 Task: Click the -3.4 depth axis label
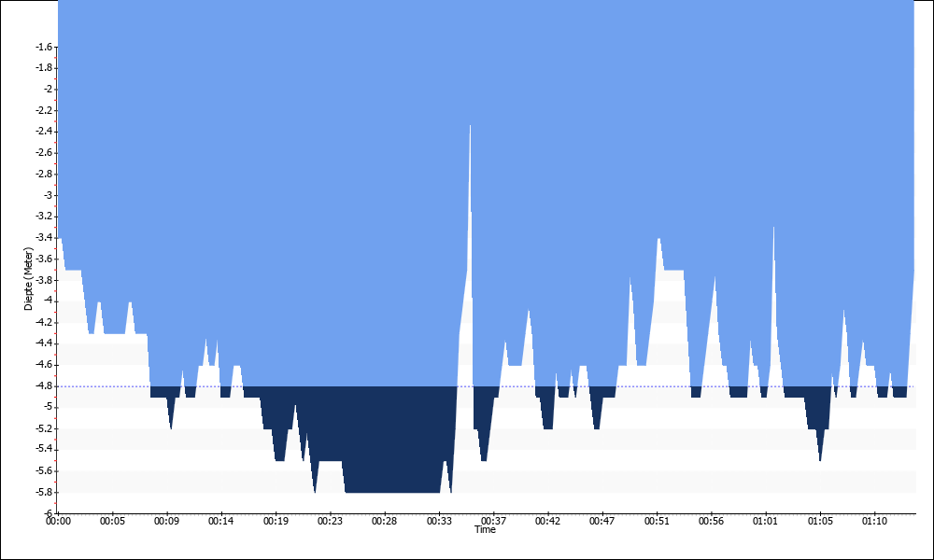pos(45,238)
